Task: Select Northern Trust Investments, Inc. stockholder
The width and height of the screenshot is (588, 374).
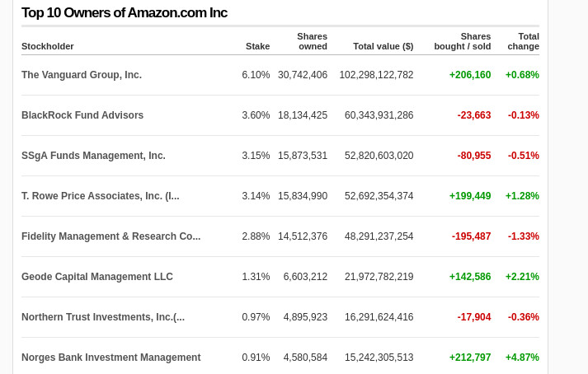Action: [x=103, y=317]
